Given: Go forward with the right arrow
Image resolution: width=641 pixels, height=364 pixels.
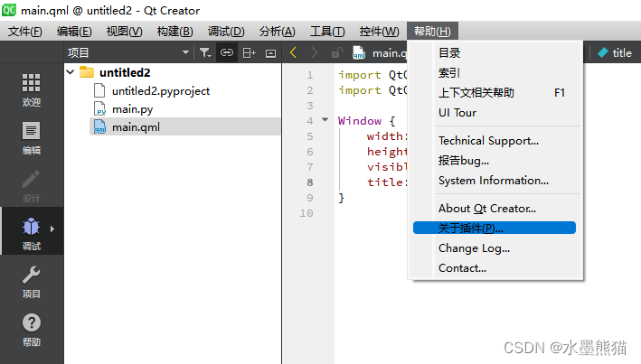Looking at the screenshot, I should [314, 52].
